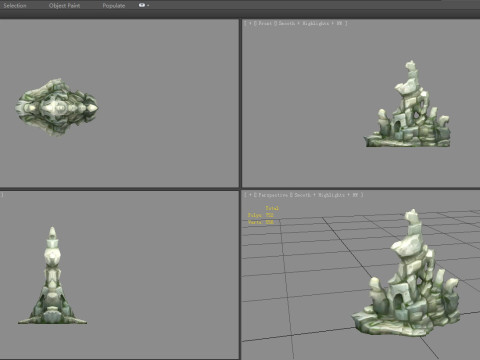
Task: Click the ribbon options icon after Populate
Action: (x=142, y=5)
